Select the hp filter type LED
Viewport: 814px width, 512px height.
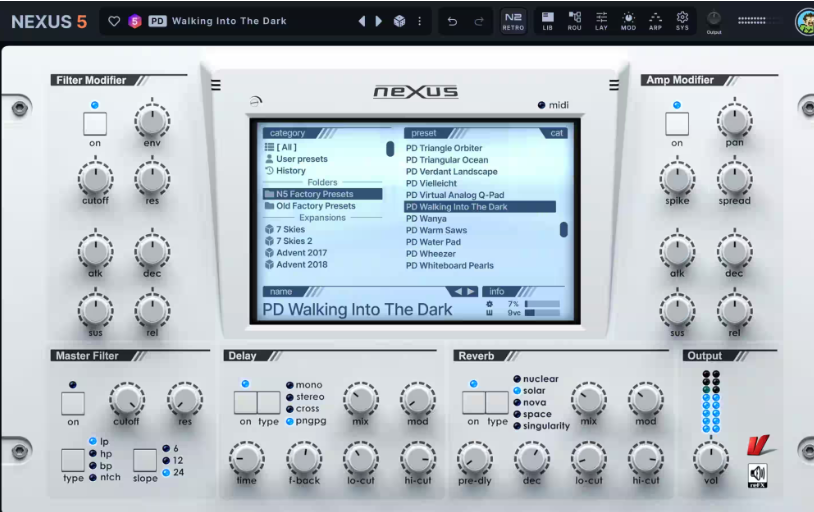93,453
